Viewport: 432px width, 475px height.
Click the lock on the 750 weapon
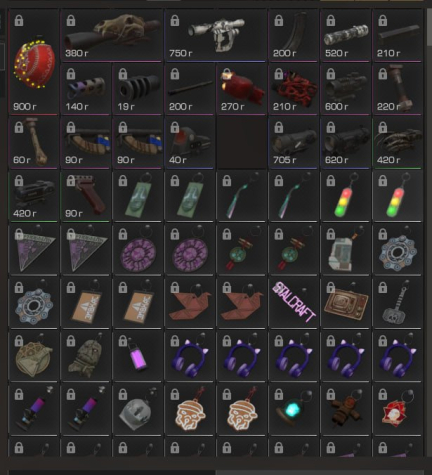[x=175, y=21]
